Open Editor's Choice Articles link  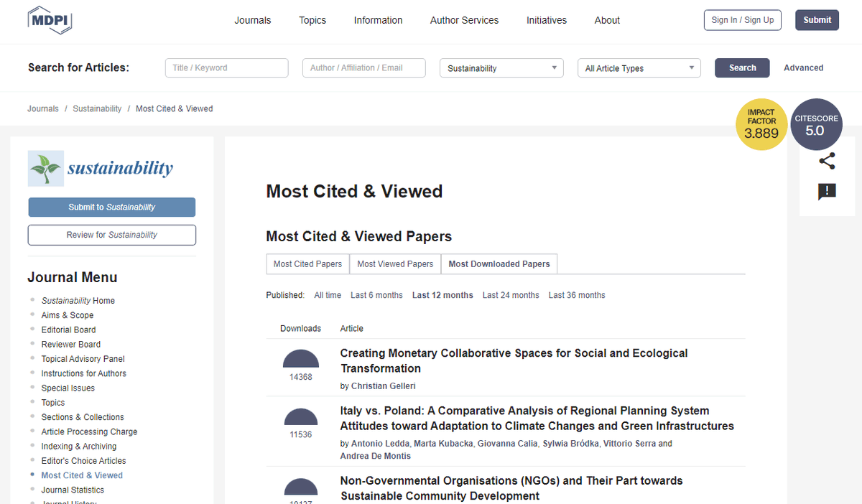point(83,461)
